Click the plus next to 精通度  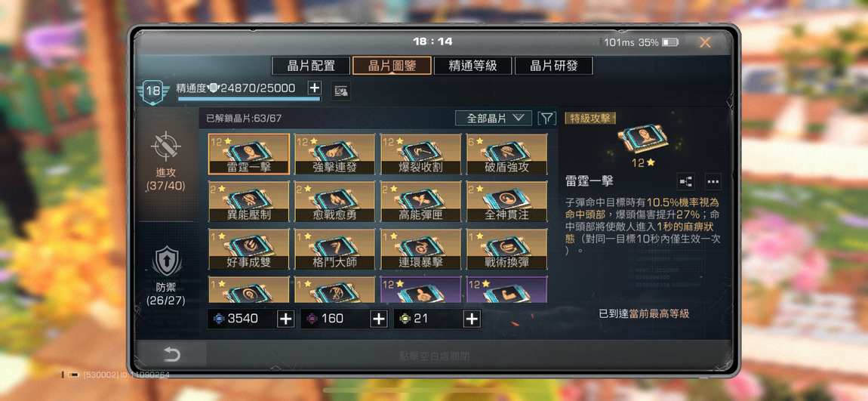click(x=314, y=88)
